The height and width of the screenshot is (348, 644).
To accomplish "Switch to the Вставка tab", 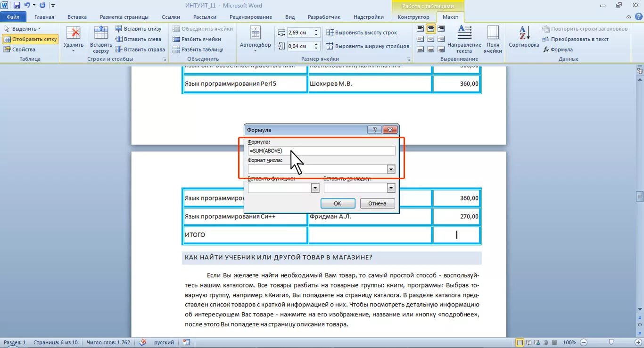I will (x=77, y=17).
